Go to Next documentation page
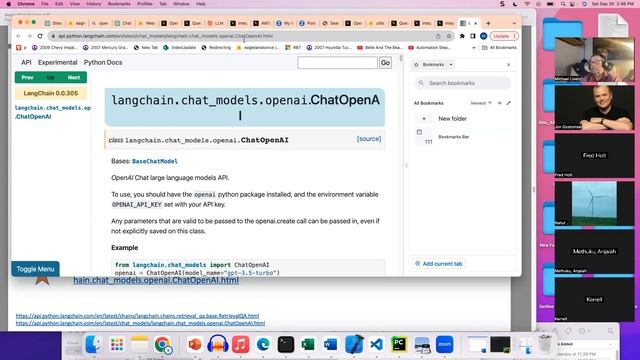Viewport: 640px width, 360px height. [74, 78]
